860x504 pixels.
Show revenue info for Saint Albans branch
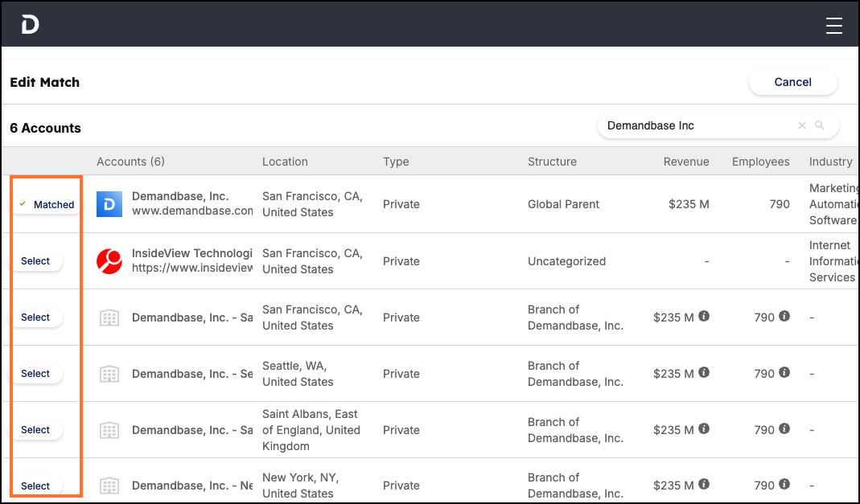pyautogui.click(x=704, y=428)
